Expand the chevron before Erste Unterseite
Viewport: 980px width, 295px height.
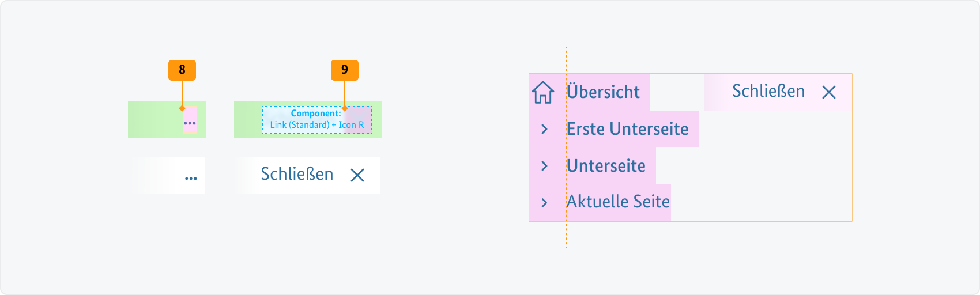544,129
